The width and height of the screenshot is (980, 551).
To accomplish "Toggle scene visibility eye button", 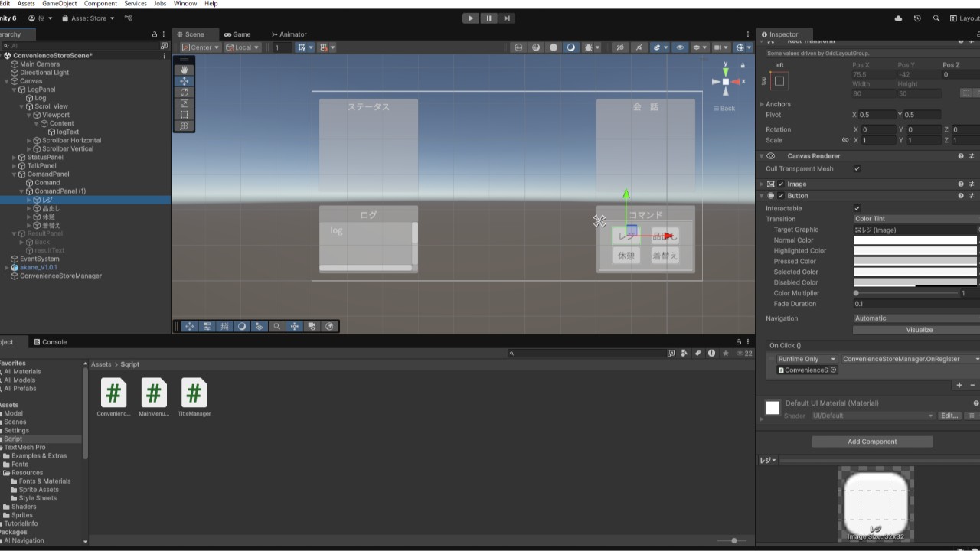I will coord(680,47).
